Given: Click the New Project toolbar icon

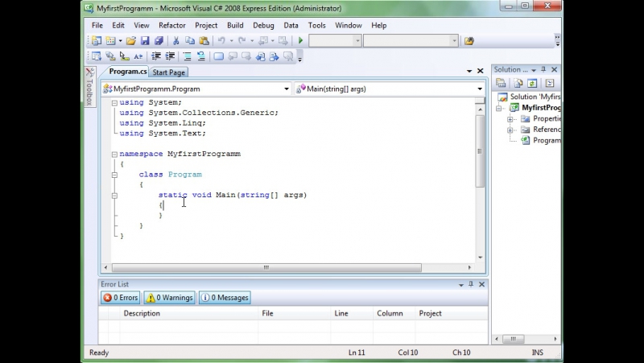Looking at the screenshot, I should pos(97,41).
